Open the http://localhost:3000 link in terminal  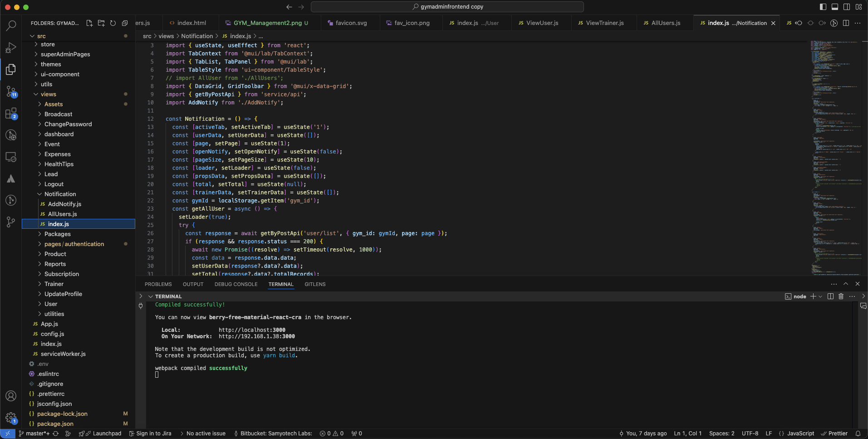pos(252,330)
